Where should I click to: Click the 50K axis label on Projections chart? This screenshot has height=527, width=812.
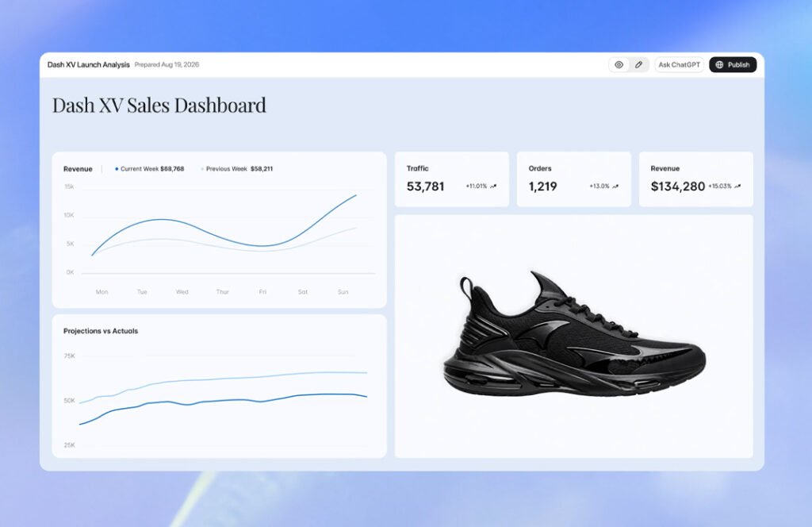(70, 401)
